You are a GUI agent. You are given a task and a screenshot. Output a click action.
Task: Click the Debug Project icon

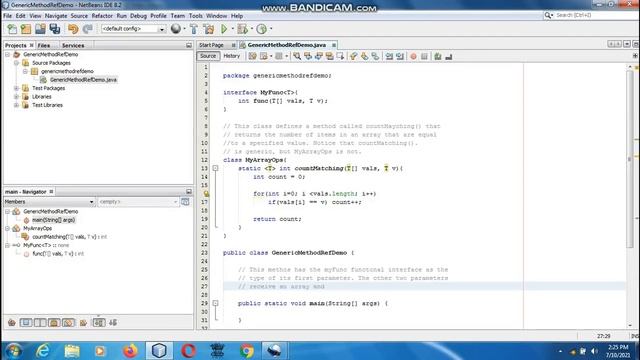[x=242, y=29]
